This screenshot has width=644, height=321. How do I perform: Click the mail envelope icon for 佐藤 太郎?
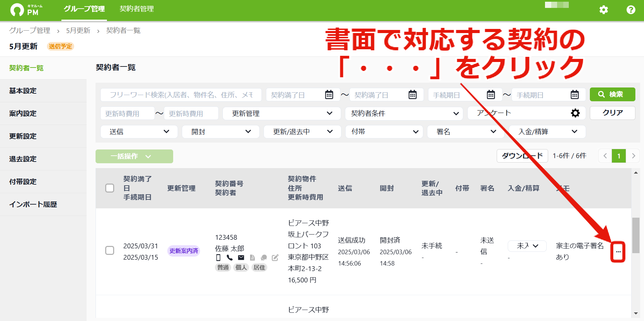tap(241, 258)
